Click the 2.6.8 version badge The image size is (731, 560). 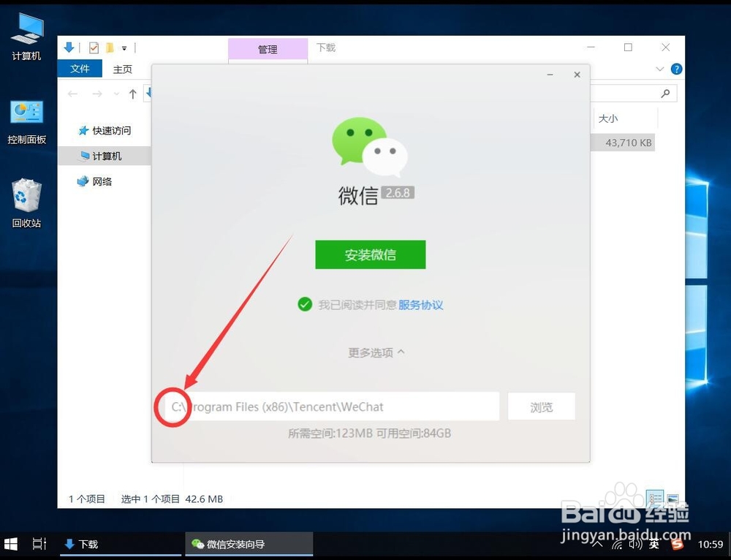(398, 192)
